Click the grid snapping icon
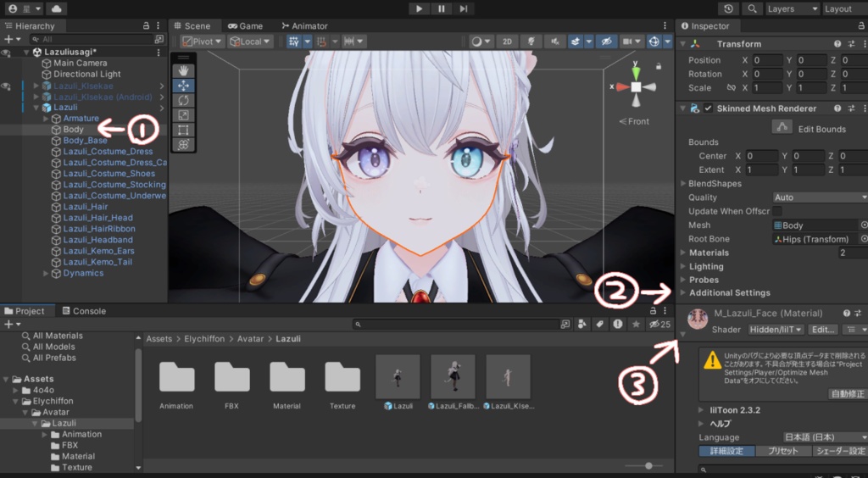868x478 pixels. pyautogui.click(x=322, y=42)
